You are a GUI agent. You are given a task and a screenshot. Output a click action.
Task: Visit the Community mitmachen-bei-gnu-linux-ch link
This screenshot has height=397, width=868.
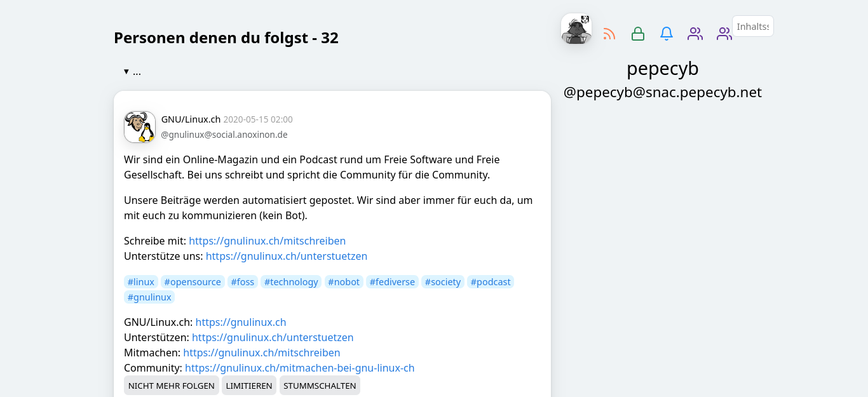(299, 368)
